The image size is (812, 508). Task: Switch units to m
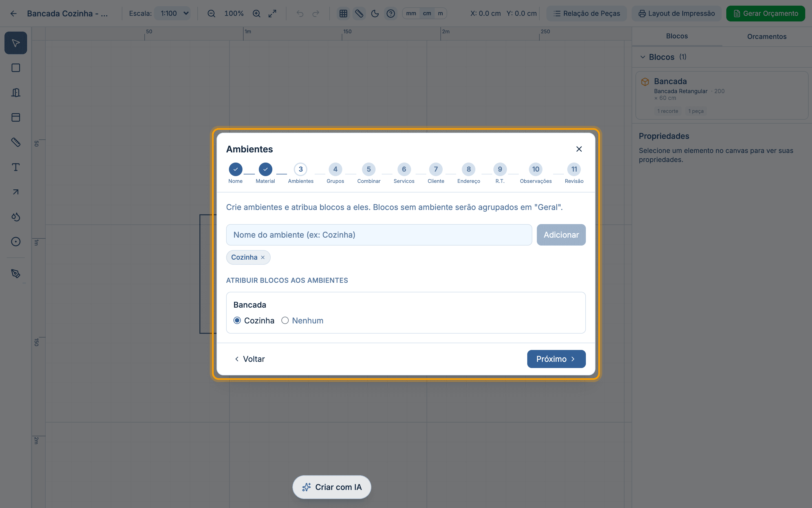[440, 14]
